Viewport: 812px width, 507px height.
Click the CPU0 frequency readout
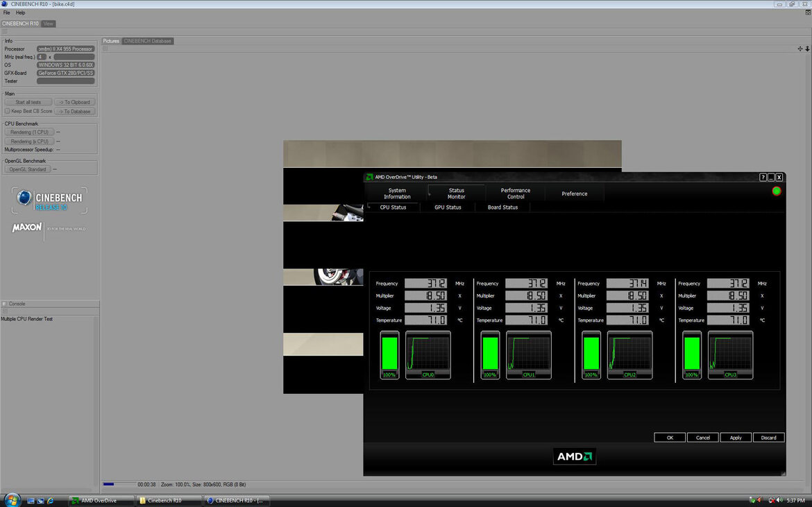pos(425,284)
